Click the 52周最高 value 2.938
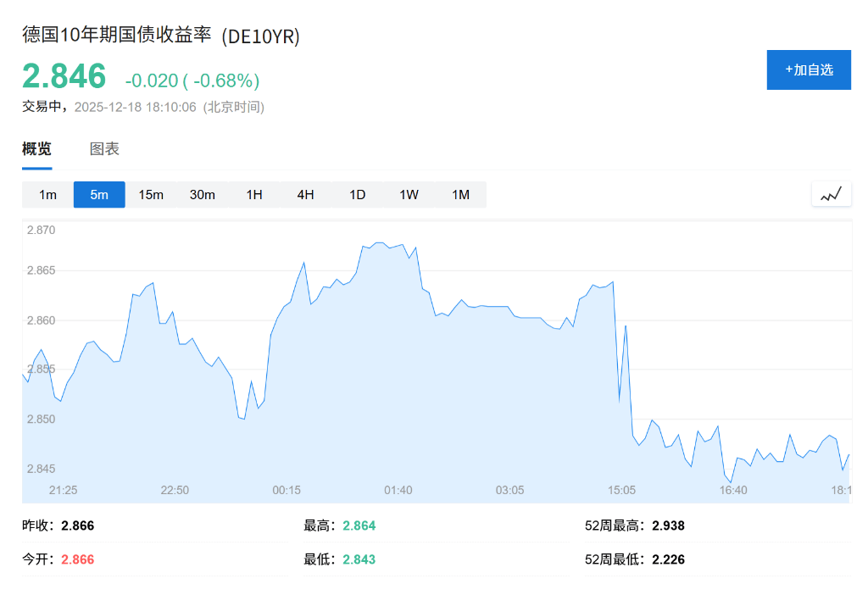868x595 pixels. (668, 525)
